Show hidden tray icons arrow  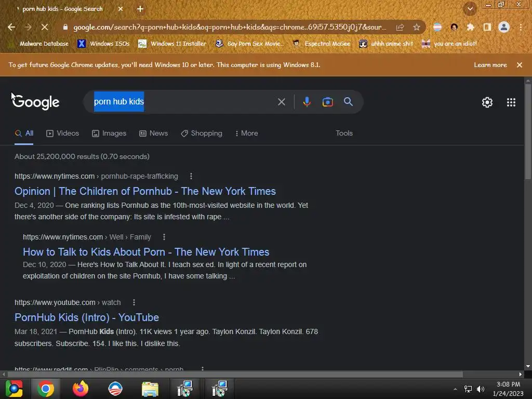455,389
